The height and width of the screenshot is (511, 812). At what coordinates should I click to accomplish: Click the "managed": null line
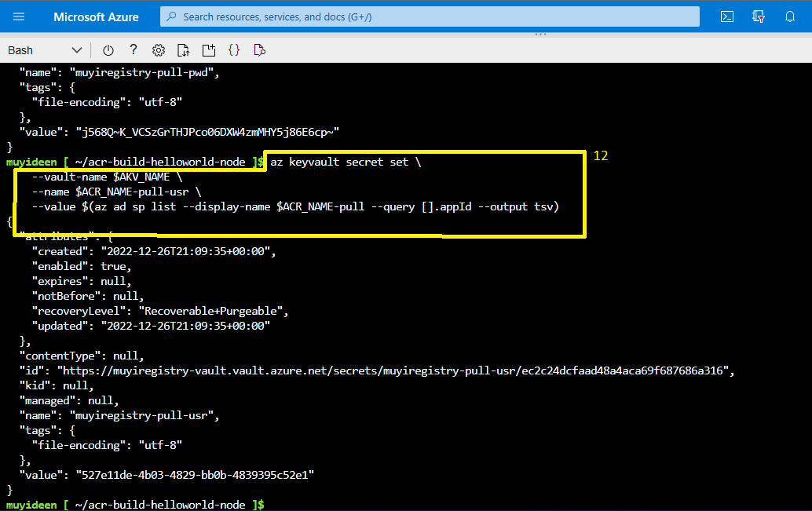point(69,401)
